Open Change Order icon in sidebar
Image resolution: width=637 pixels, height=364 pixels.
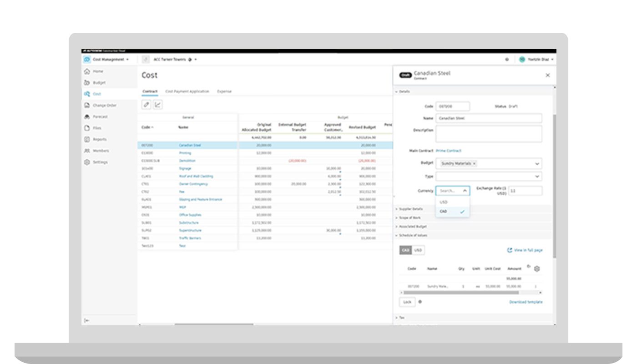coord(86,105)
